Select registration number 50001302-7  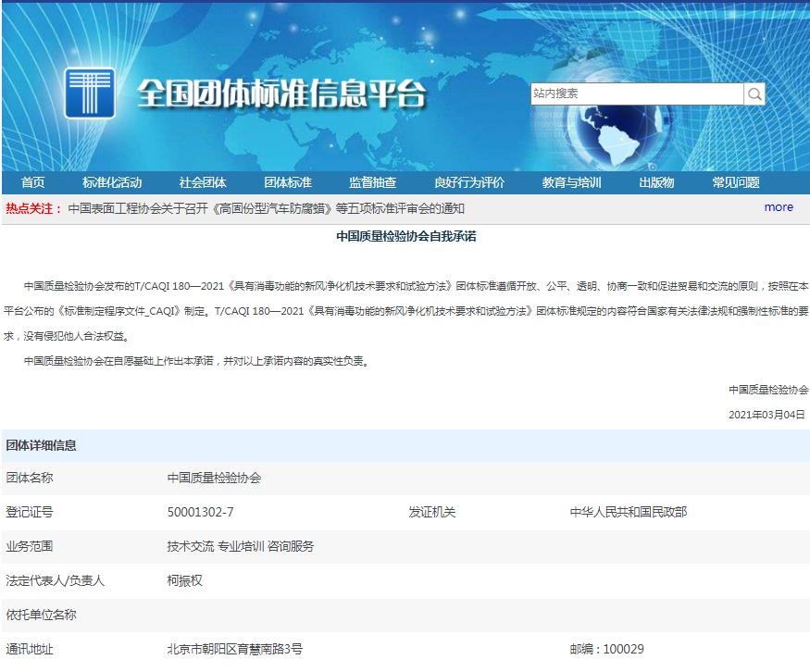point(201,512)
